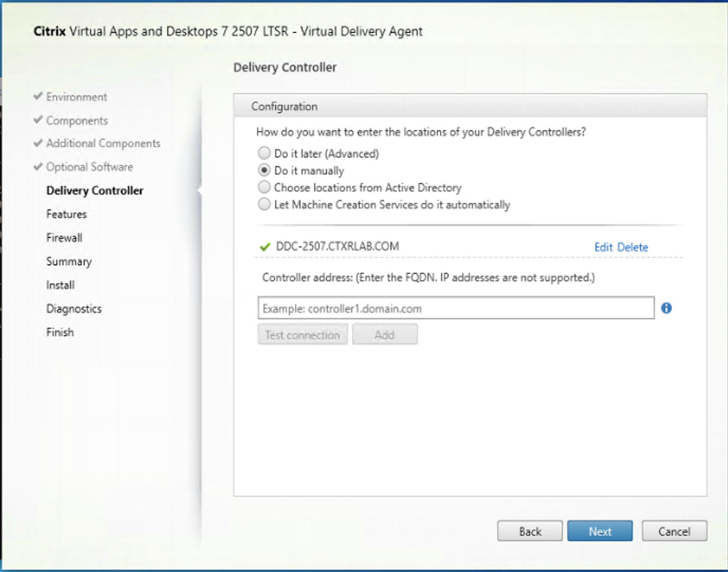
Task: Click the info icon beside the controller address field
Action: tap(666, 308)
